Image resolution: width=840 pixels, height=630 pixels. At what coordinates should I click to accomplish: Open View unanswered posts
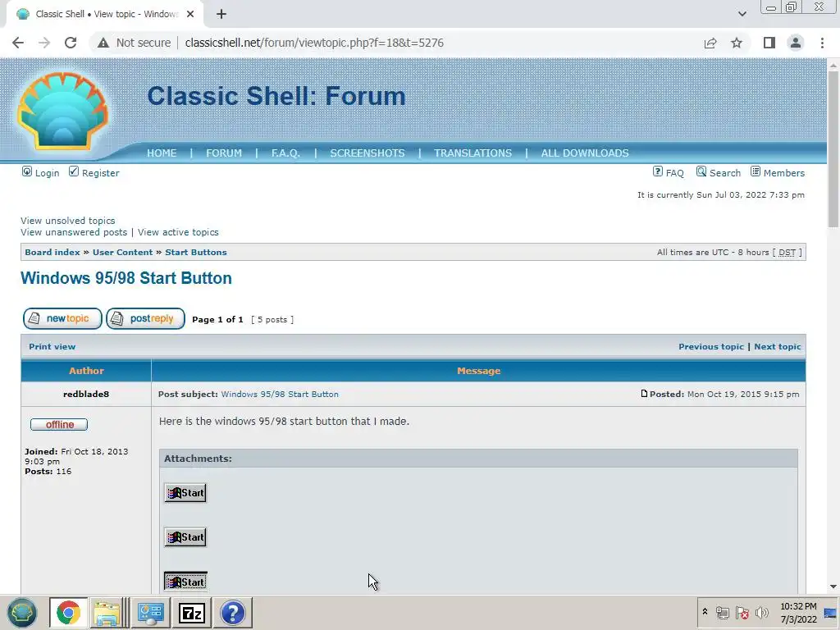[74, 232]
